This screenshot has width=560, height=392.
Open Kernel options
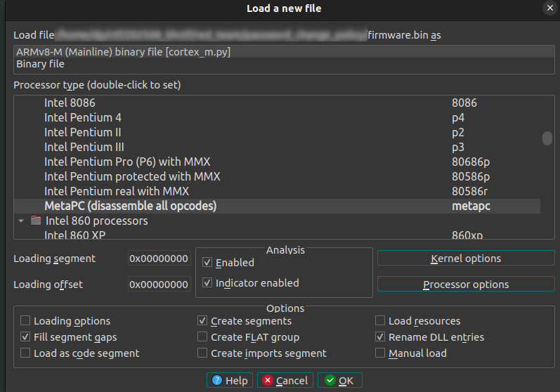(465, 259)
